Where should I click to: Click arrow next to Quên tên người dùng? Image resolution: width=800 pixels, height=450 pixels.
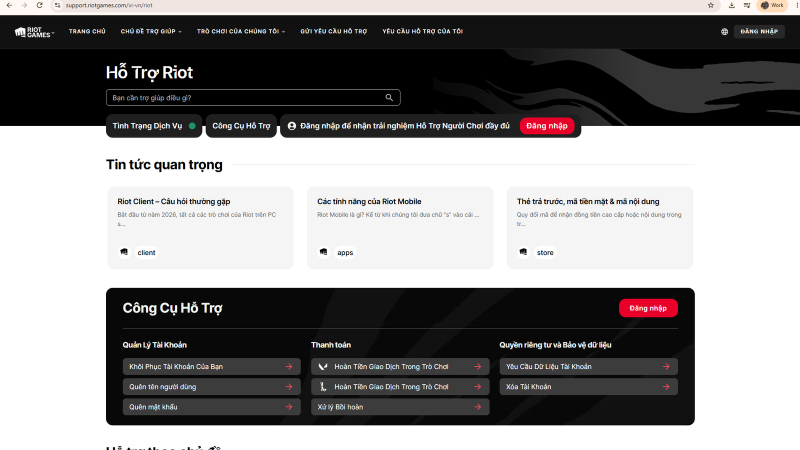pyautogui.click(x=289, y=387)
